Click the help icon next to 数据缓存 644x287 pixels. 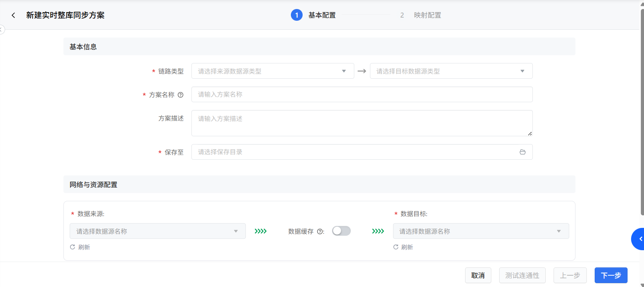click(320, 231)
